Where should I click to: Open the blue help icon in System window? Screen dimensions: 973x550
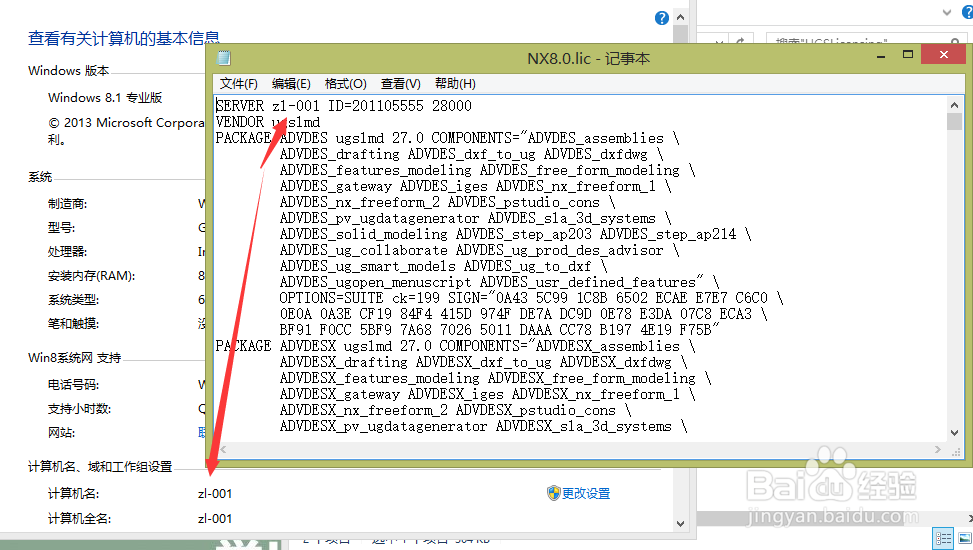pyautogui.click(x=662, y=18)
